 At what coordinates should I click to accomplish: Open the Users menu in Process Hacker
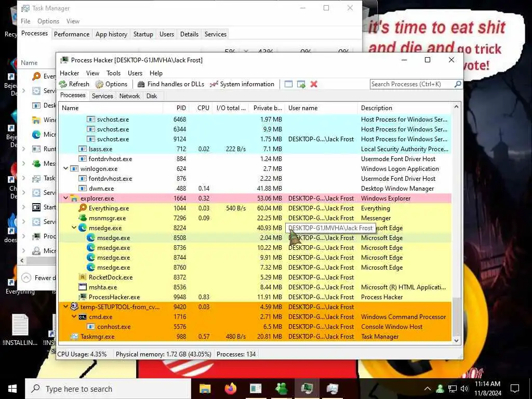tap(135, 73)
